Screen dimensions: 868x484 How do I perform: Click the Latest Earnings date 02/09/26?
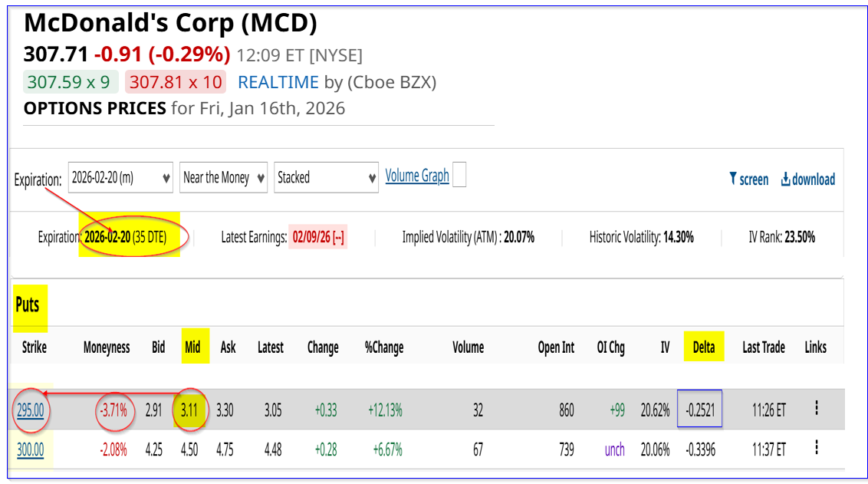[x=318, y=238]
